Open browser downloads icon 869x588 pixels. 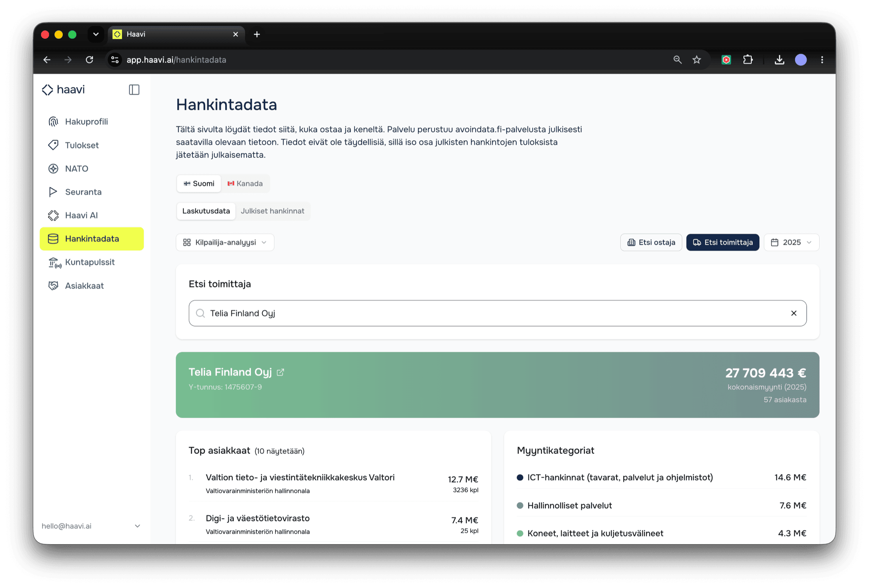779,60
